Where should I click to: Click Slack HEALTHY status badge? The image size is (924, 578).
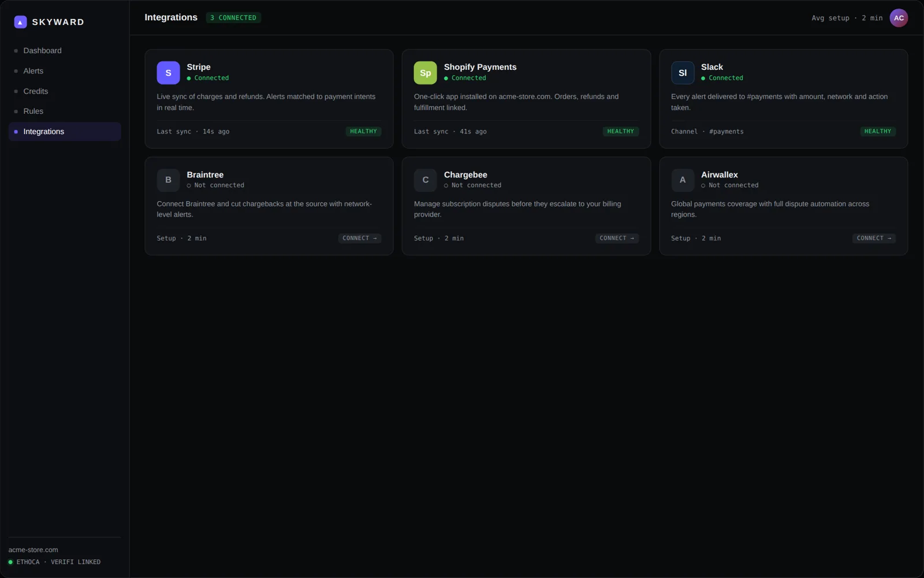tap(878, 131)
